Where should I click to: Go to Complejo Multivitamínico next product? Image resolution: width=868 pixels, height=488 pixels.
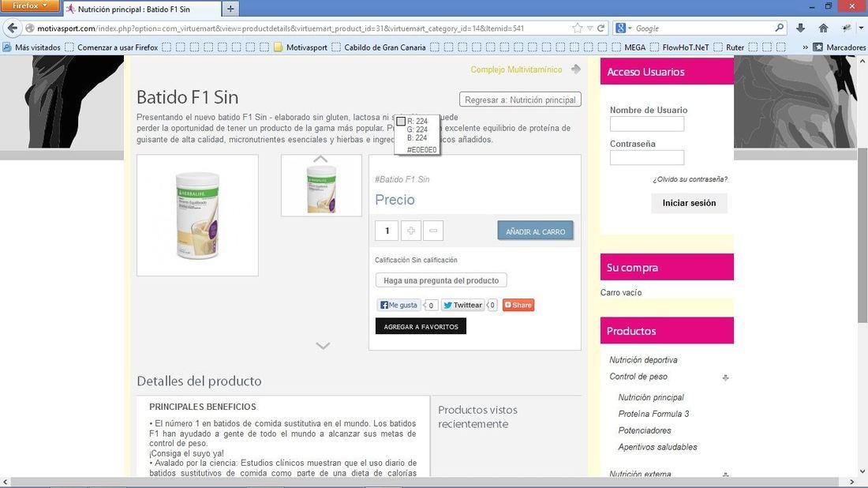(516, 69)
